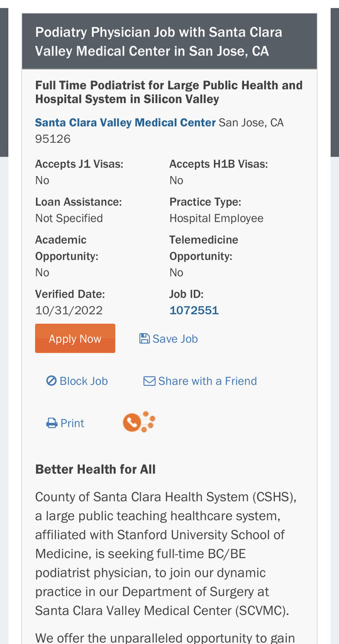The height and width of the screenshot is (644, 339).
Task: Click the Podiatry Physician Job header title
Action: [x=158, y=42]
